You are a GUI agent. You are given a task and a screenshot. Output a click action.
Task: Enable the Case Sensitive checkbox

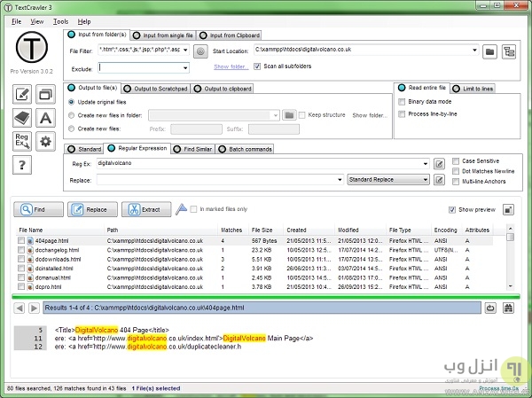point(456,160)
